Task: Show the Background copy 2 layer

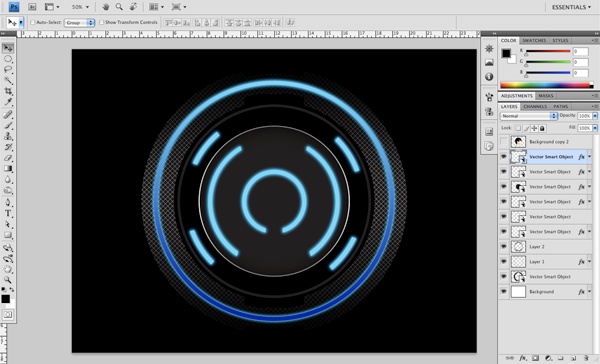Action: click(x=504, y=142)
